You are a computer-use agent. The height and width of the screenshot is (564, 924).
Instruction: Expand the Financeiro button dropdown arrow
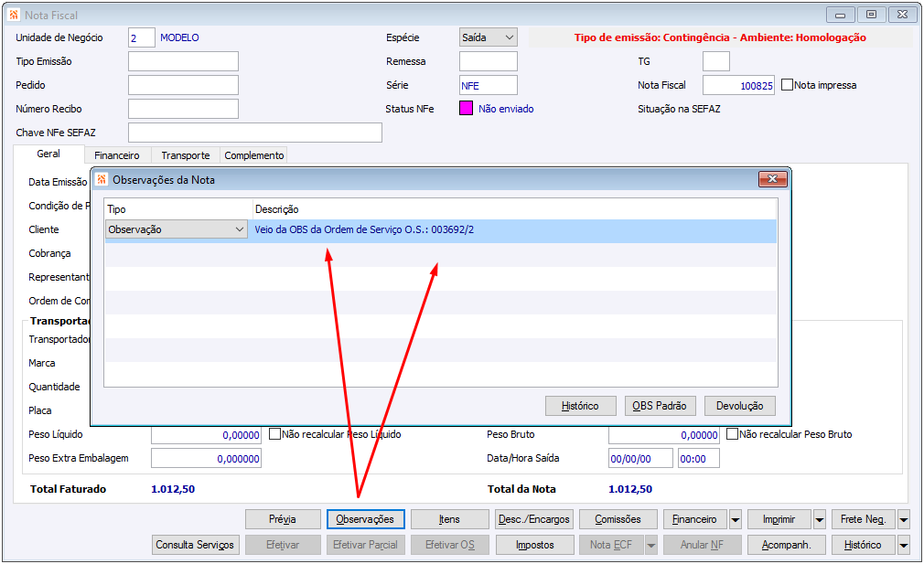click(735, 519)
